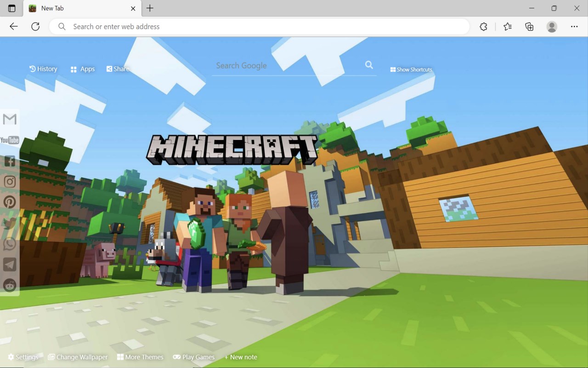This screenshot has height=368, width=588.
Task: Go back with the back arrow
Action: 14,27
